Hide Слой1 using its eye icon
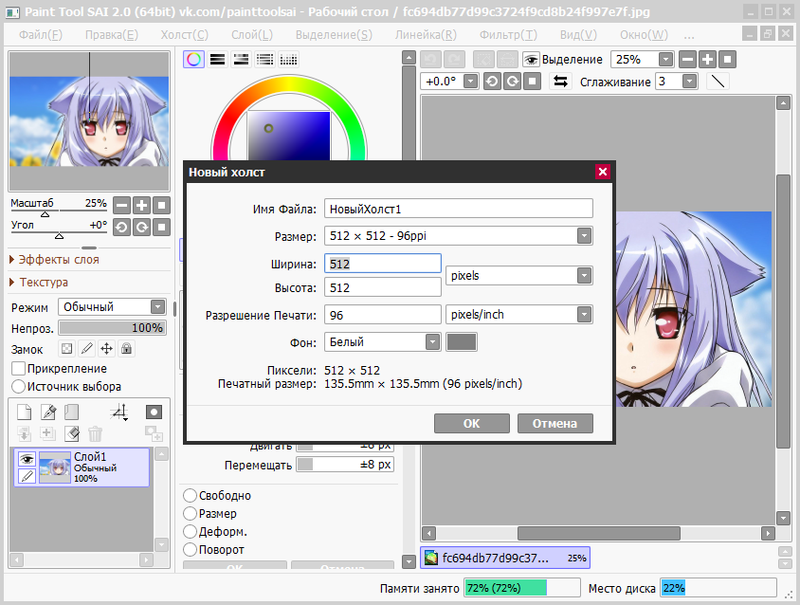 pos(28,459)
